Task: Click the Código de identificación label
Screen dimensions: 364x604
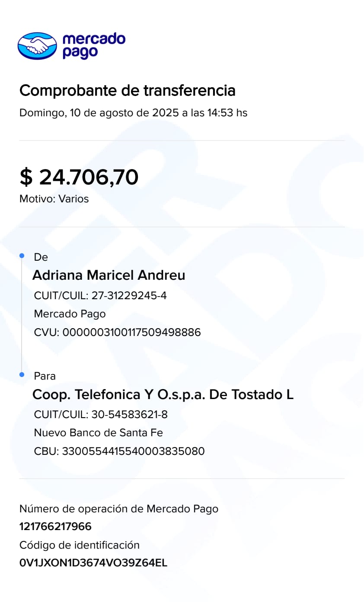Action: click(80, 545)
